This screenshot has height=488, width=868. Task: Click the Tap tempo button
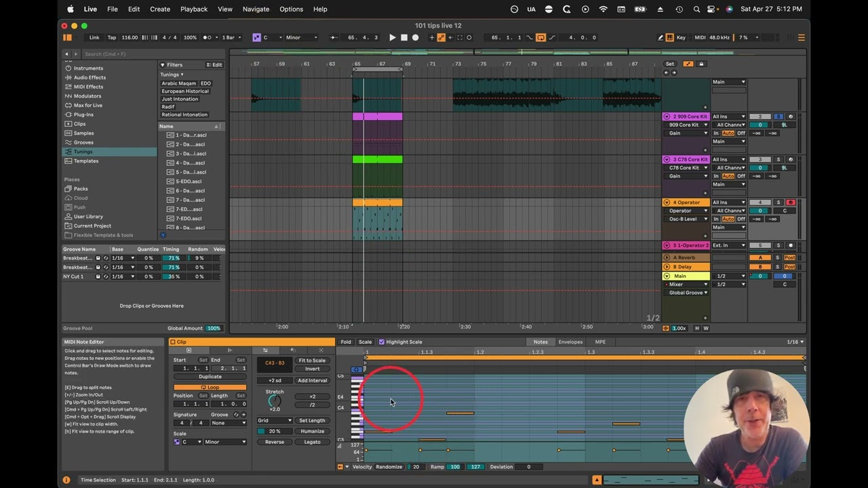click(112, 37)
